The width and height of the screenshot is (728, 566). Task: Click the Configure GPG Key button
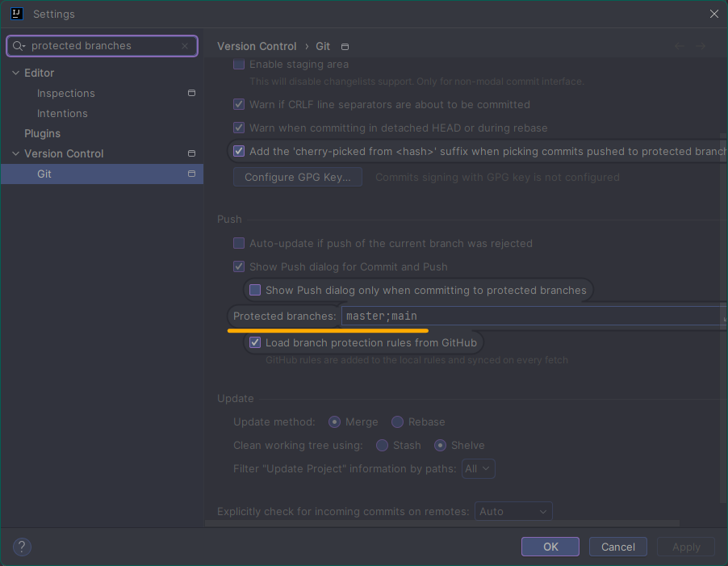(x=297, y=177)
